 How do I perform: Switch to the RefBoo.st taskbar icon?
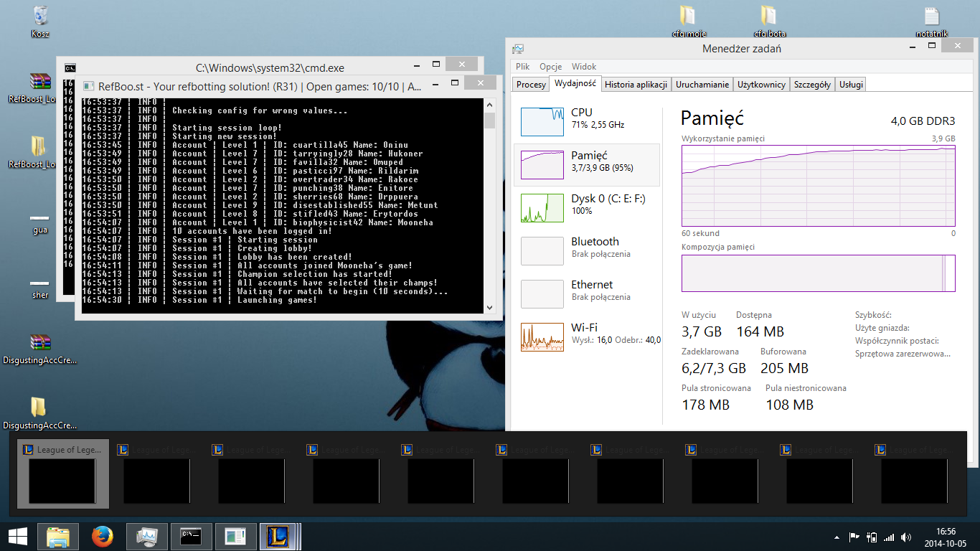pos(235,536)
